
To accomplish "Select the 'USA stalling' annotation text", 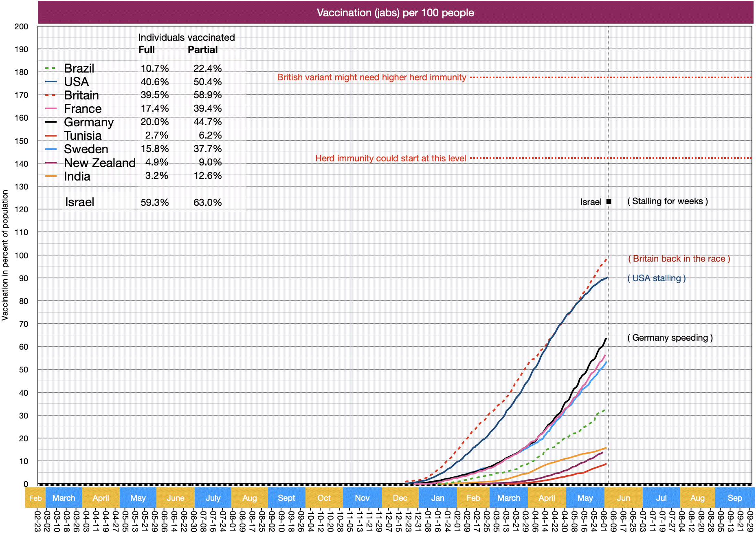I will [656, 278].
